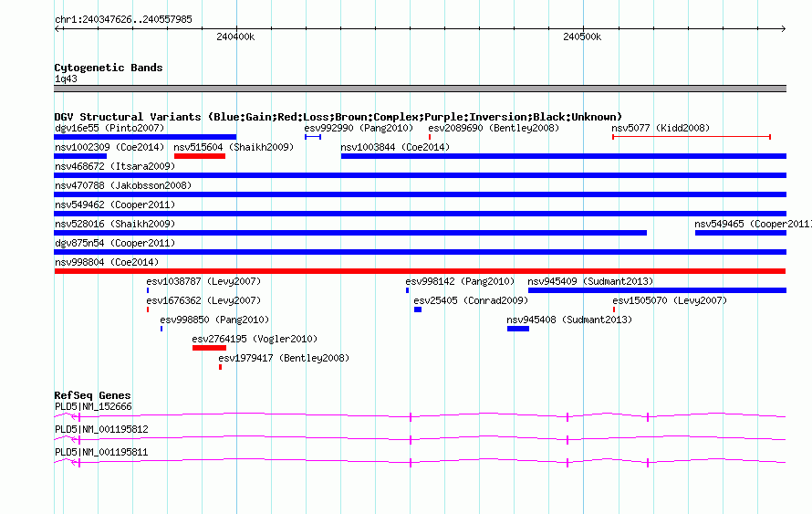This screenshot has width=812, height=514.
Task: Click the gray 1q43 cytogenetic band bar
Action: (x=420, y=89)
